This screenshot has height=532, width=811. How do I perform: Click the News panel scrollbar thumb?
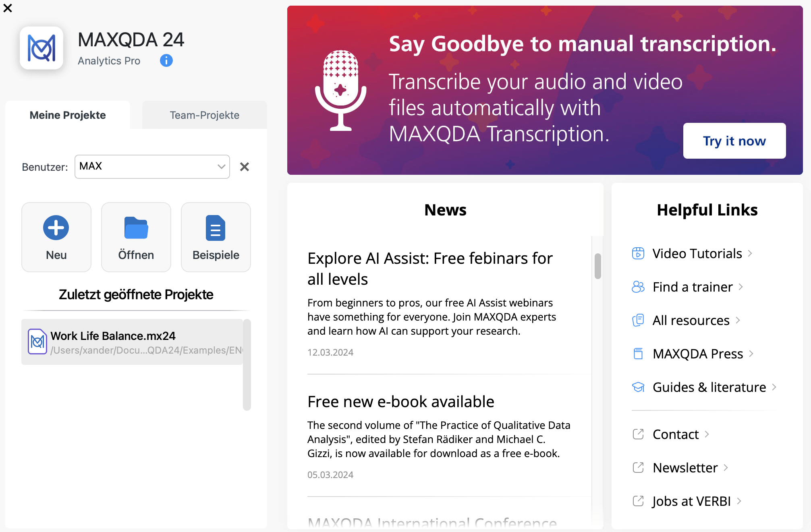[598, 266]
